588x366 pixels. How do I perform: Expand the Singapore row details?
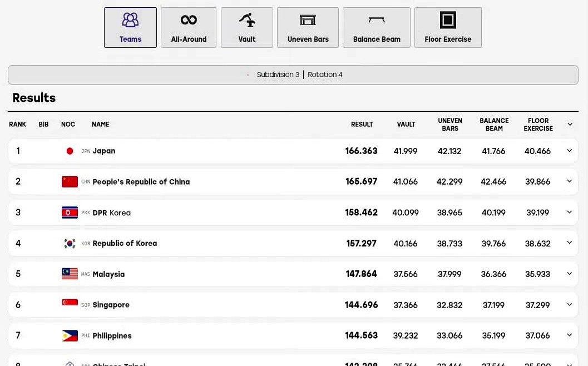click(569, 304)
